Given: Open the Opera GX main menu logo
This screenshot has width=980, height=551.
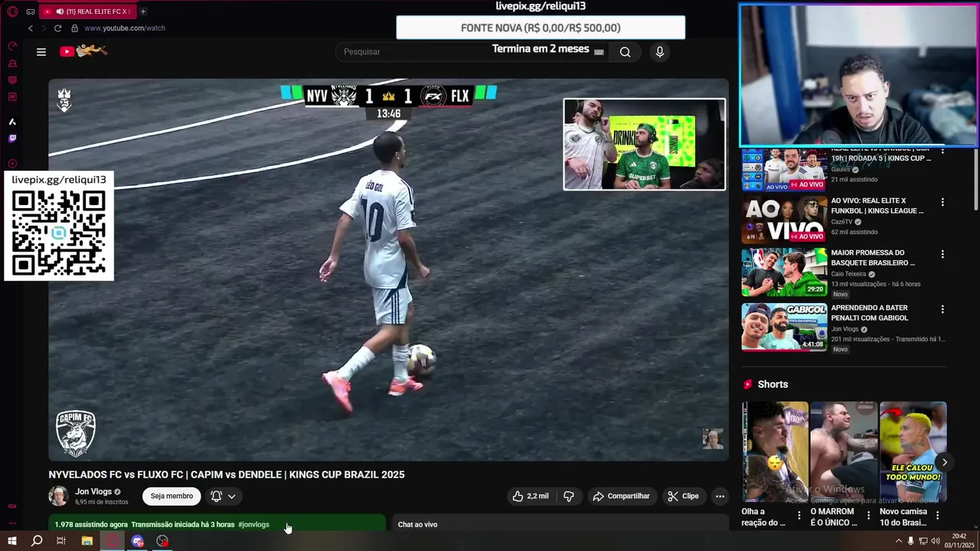Looking at the screenshot, I should (12, 11).
